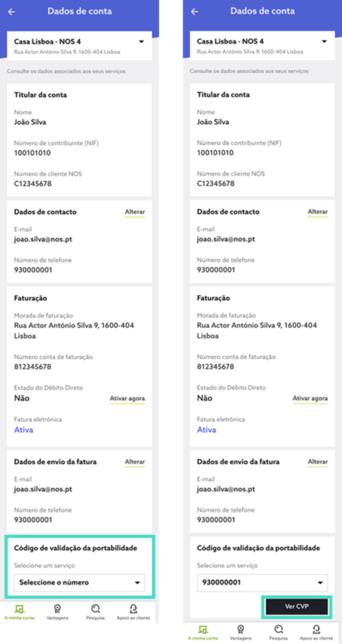Open the dropdown showing 930000001 selected
Viewport: 342px width, 644px height.
262,582
